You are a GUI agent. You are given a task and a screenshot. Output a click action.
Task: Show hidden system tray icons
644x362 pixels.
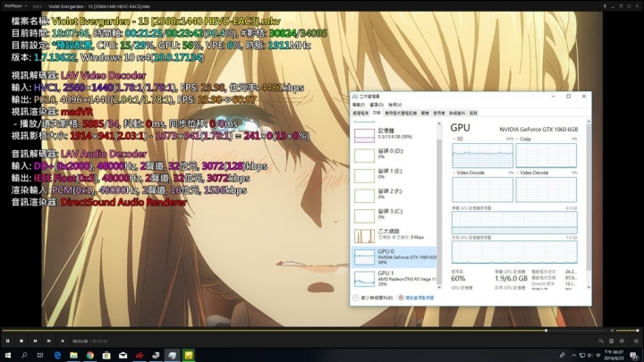(x=573, y=355)
